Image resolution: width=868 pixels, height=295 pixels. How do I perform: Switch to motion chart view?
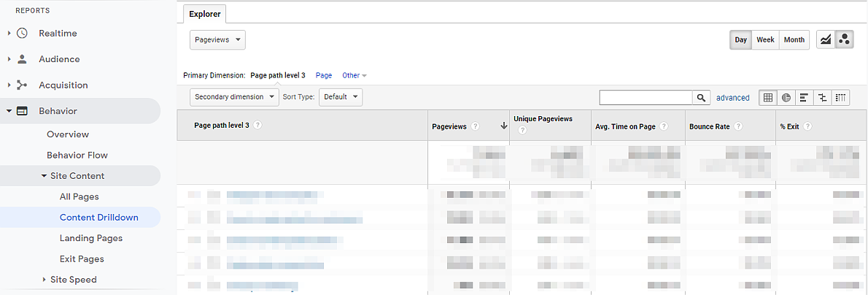tap(844, 40)
